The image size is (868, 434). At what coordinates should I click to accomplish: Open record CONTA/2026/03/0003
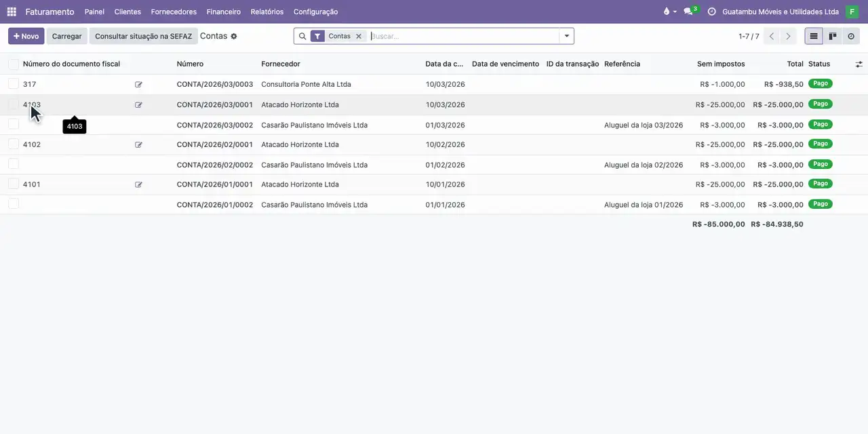(215, 85)
